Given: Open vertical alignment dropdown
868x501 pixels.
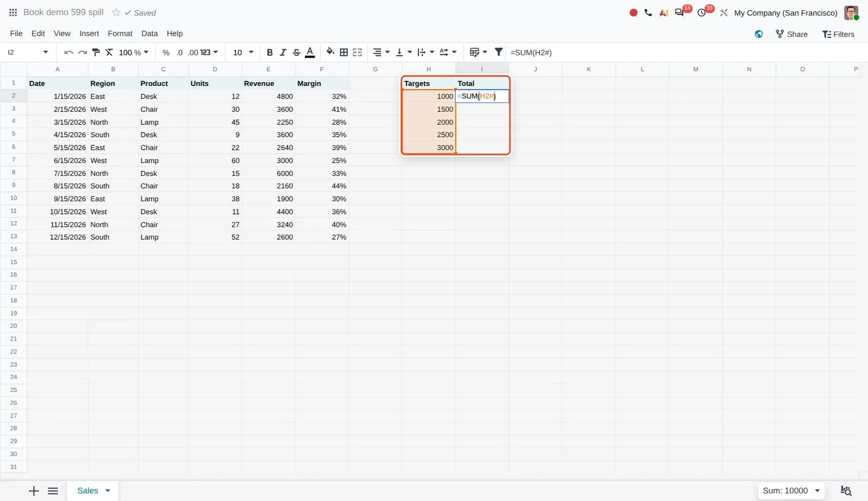Looking at the screenshot, I should (x=404, y=53).
